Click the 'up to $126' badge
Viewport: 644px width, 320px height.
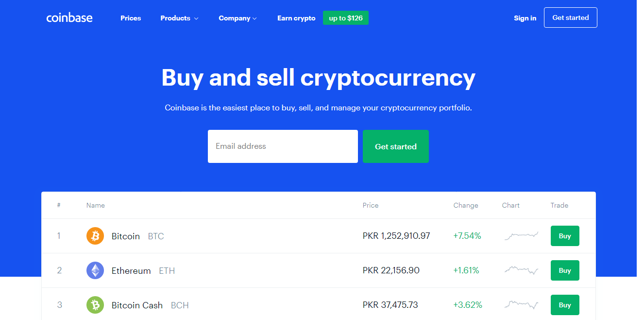[x=346, y=18]
